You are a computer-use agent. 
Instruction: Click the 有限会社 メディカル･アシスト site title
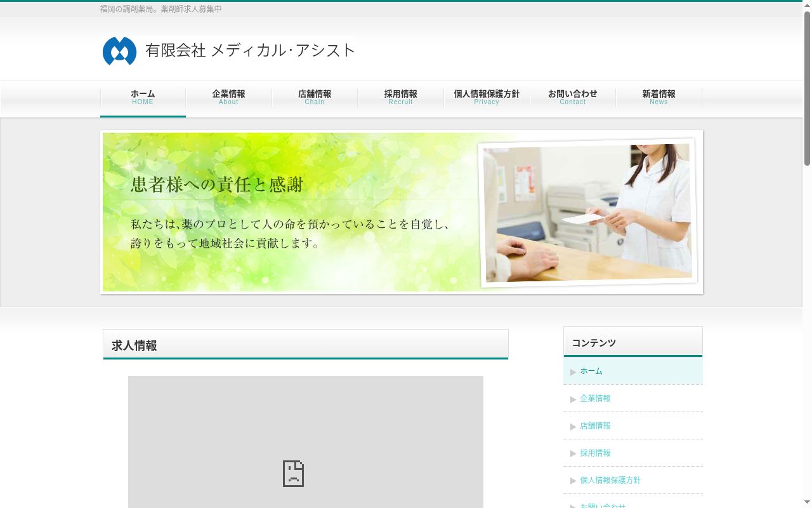tap(251, 51)
